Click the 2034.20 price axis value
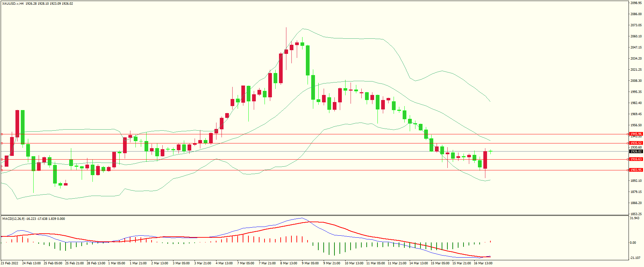The image size is (644, 267). pos(636,59)
